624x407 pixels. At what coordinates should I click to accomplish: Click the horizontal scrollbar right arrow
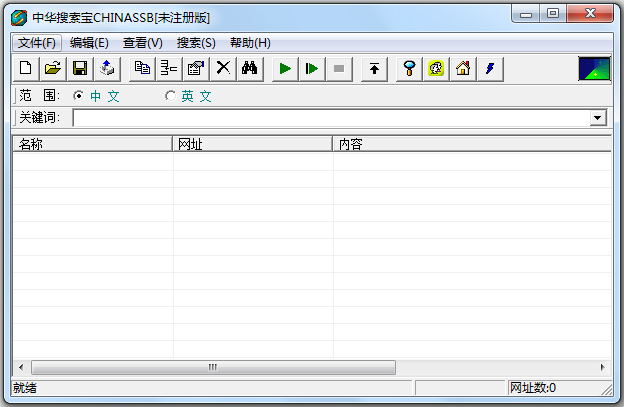pos(604,367)
